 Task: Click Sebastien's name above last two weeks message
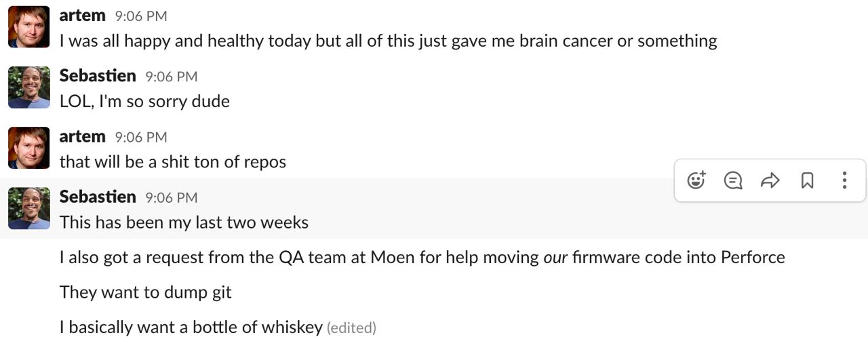(98, 197)
